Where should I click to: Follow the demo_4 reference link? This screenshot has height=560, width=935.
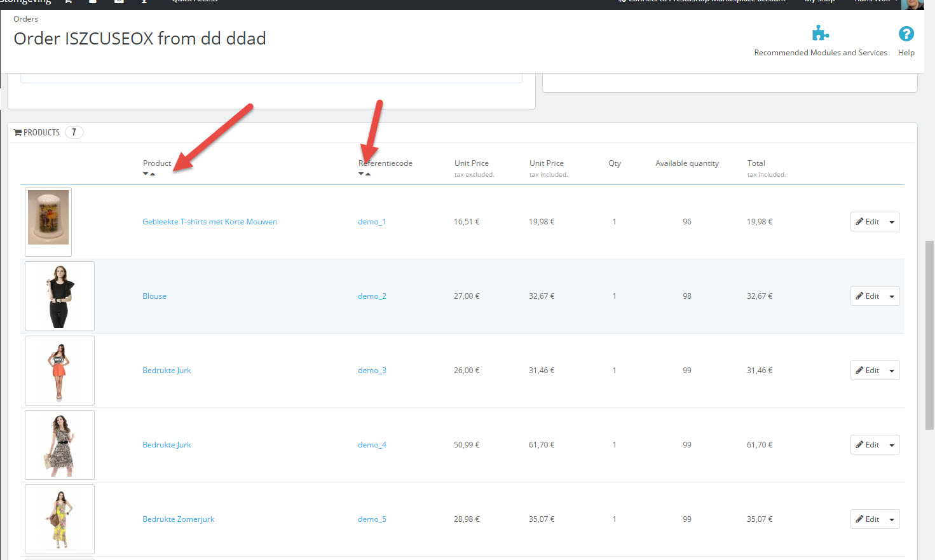click(372, 445)
